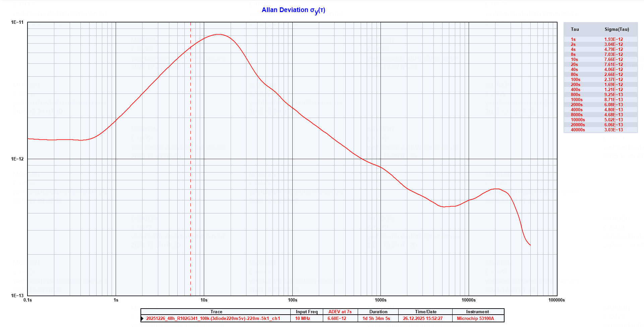
Task: Click the trace selection triangle marker
Action: [142, 319]
